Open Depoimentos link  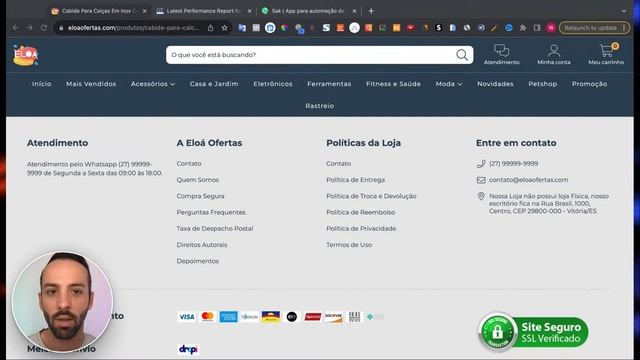click(198, 261)
